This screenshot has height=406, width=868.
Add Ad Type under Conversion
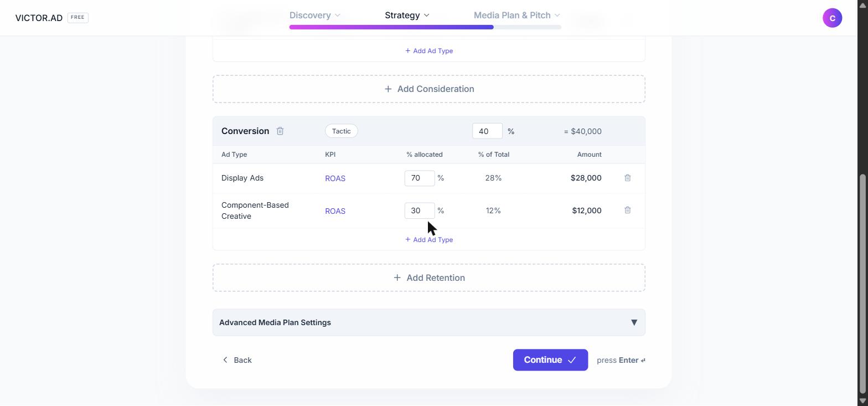[429, 240]
